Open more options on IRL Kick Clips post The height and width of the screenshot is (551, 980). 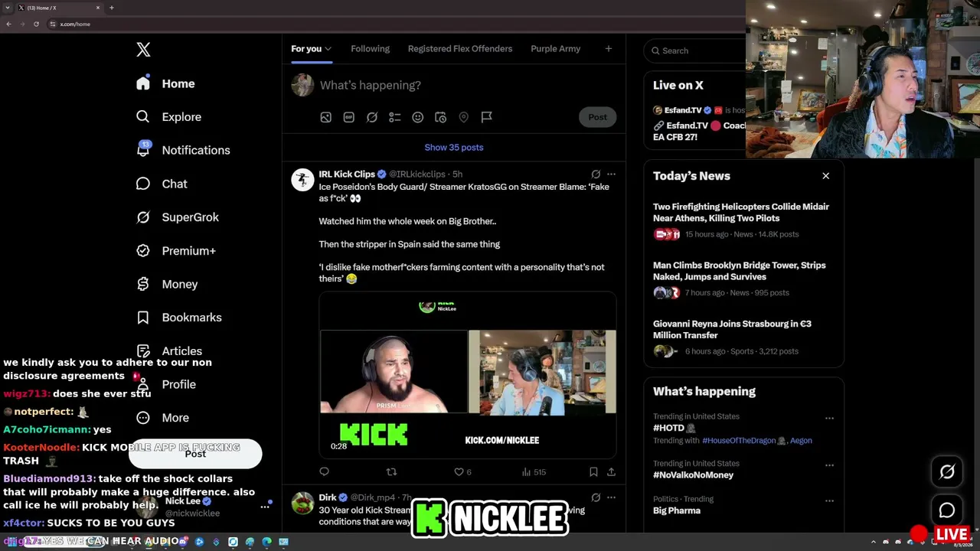(611, 174)
